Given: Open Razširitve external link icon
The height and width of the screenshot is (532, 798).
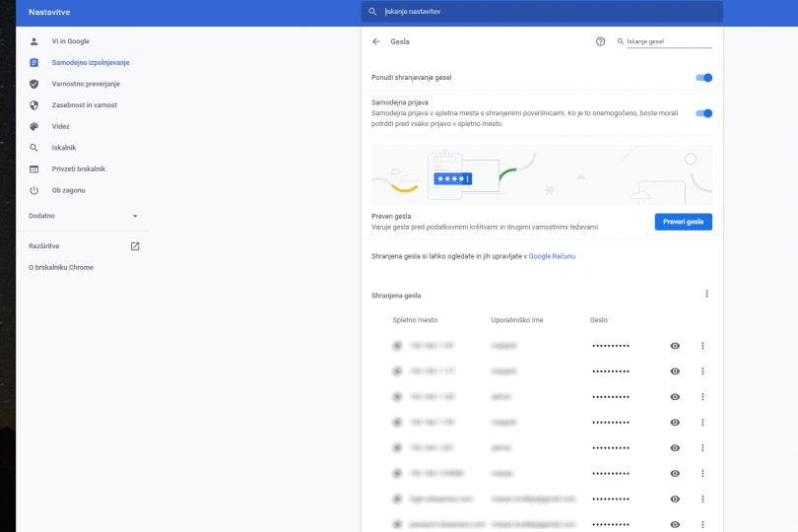Looking at the screenshot, I should point(135,245).
